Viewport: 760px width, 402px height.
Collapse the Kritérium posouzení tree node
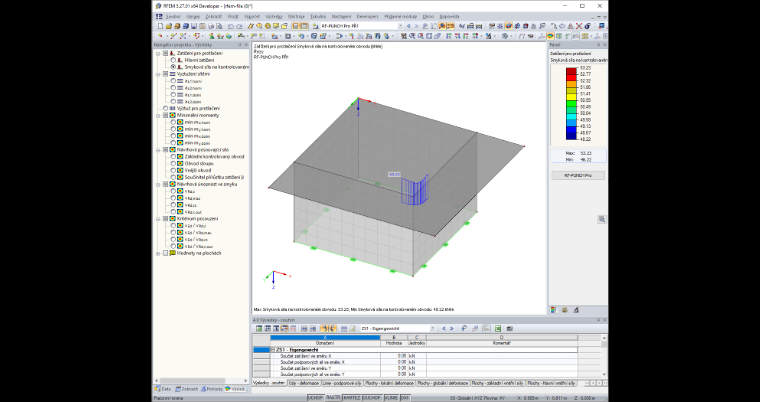[x=158, y=219]
